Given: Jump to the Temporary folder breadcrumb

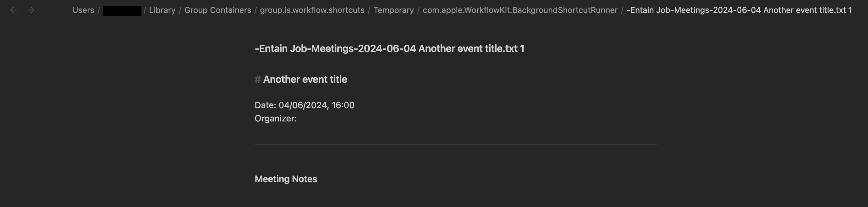Looking at the screenshot, I should point(393,10).
